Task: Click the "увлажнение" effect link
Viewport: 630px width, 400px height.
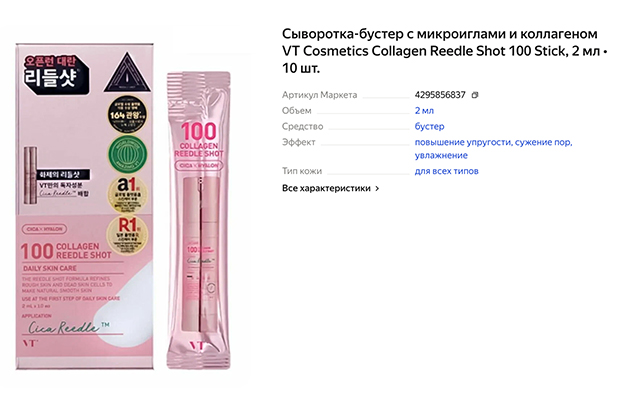Action: 441,155
